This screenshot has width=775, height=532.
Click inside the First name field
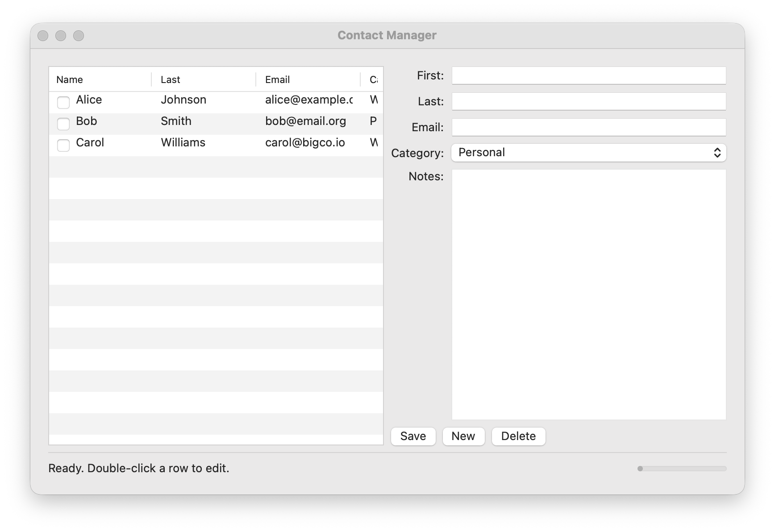click(588, 76)
